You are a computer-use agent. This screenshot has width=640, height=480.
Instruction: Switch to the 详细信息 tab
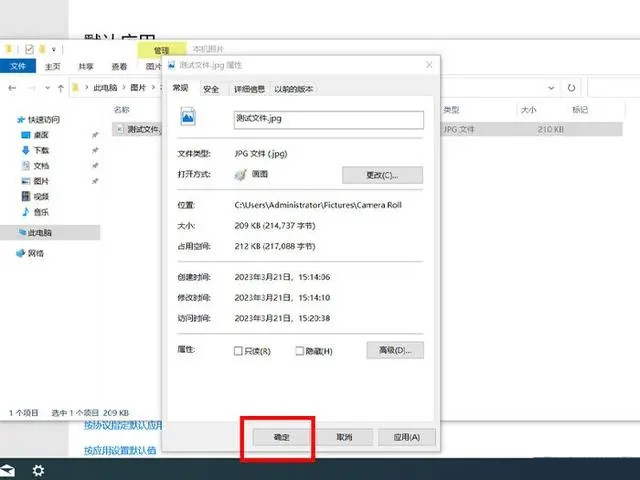pyautogui.click(x=249, y=89)
